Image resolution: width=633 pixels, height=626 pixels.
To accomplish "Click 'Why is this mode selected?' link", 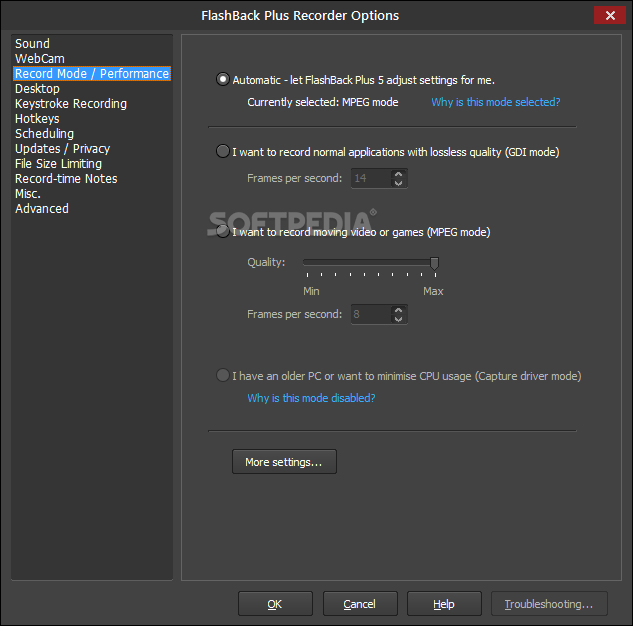I will [496, 102].
